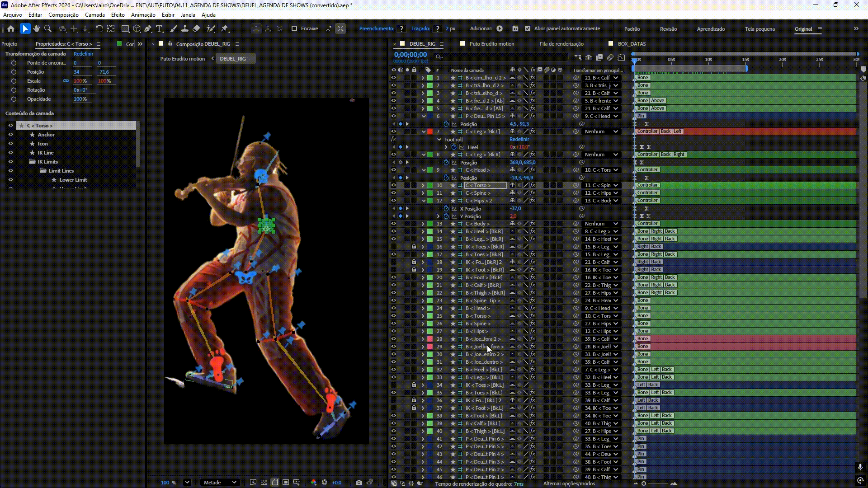The height and width of the screenshot is (488, 868).
Task: Select the Home icon in the toolbar
Action: click(11, 28)
